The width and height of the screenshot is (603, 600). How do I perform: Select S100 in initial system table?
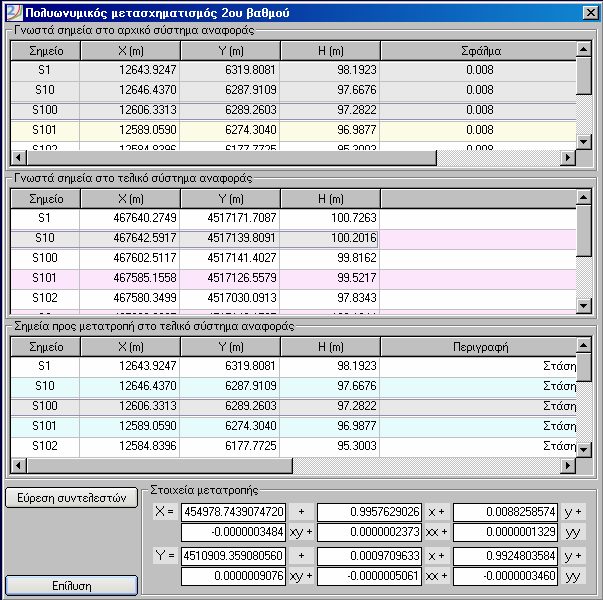45,110
